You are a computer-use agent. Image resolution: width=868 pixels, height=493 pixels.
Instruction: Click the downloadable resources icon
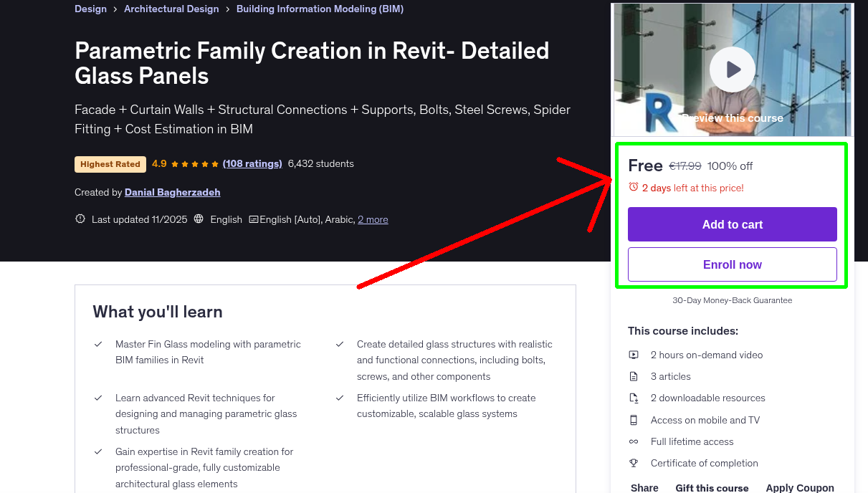(x=634, y=398)
